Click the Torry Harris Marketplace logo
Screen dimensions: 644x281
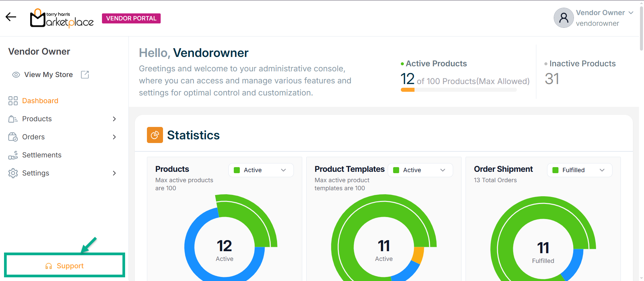62,18
